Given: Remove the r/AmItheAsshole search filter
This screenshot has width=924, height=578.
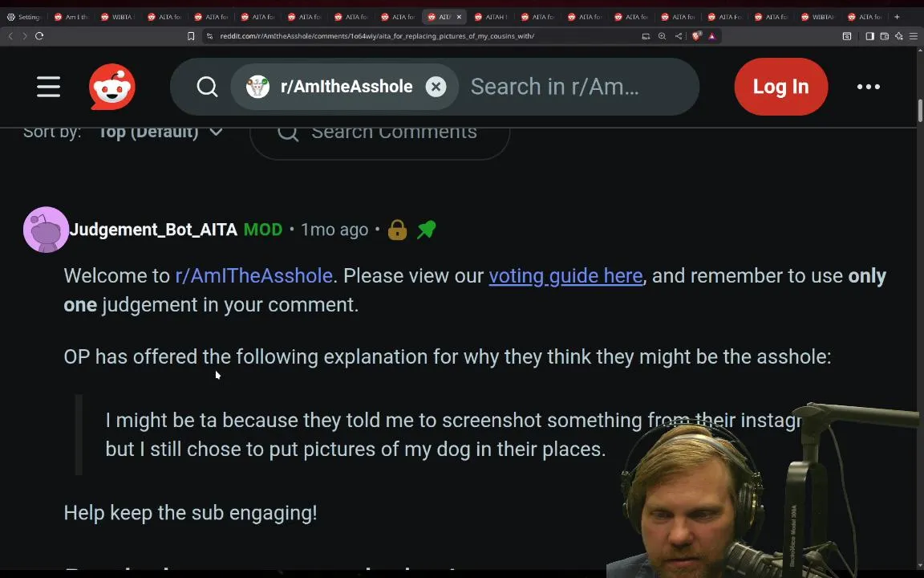Looking at the screenshot, I should tap(436, 87).
